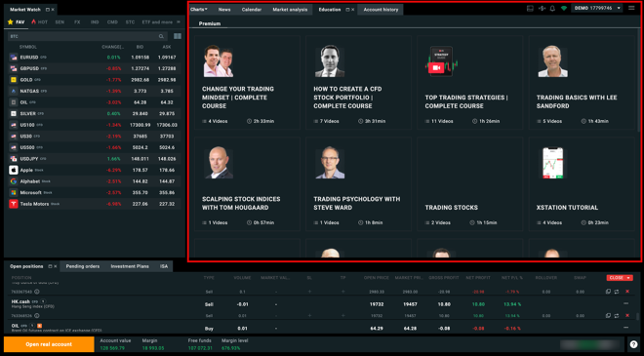Select the CMD category in Market Watch
This screenshot has width=644, height=356.
pos(112,22)
